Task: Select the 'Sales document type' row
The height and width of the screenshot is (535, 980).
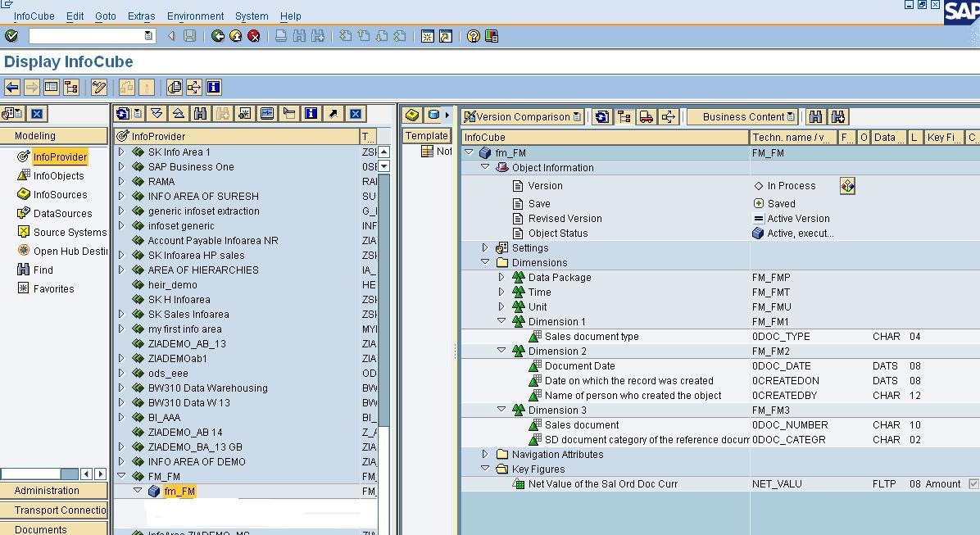Action: 720,336
